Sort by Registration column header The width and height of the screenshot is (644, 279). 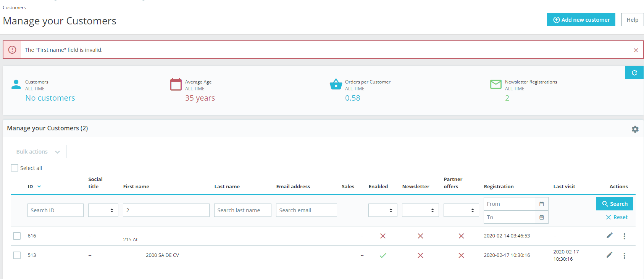tap(499, 186)
